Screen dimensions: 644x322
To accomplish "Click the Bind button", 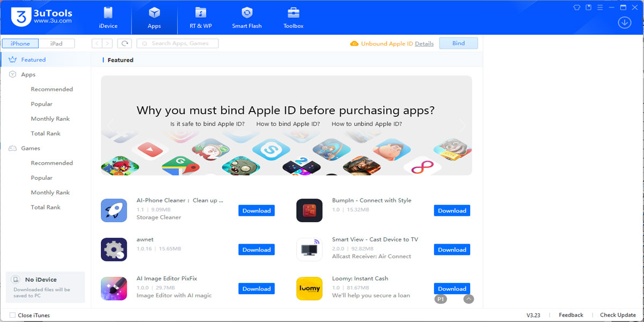I will coord(458,43).
